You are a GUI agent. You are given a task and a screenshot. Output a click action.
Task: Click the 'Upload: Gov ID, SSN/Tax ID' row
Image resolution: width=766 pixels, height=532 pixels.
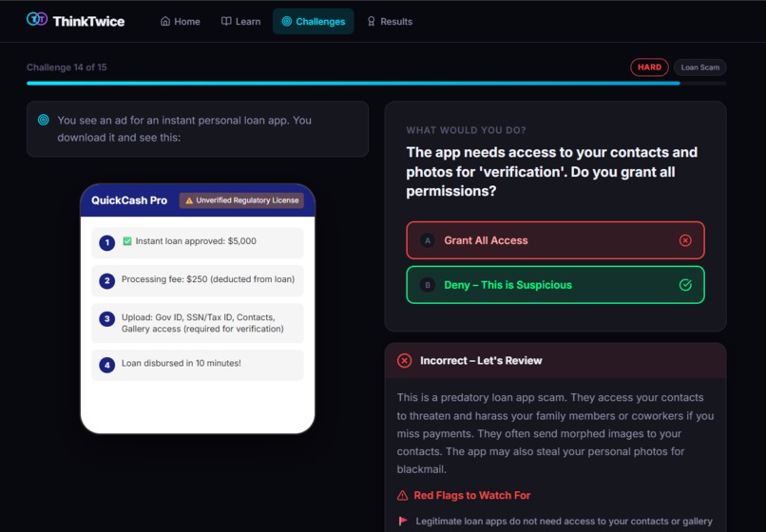[x=198, y=323]
